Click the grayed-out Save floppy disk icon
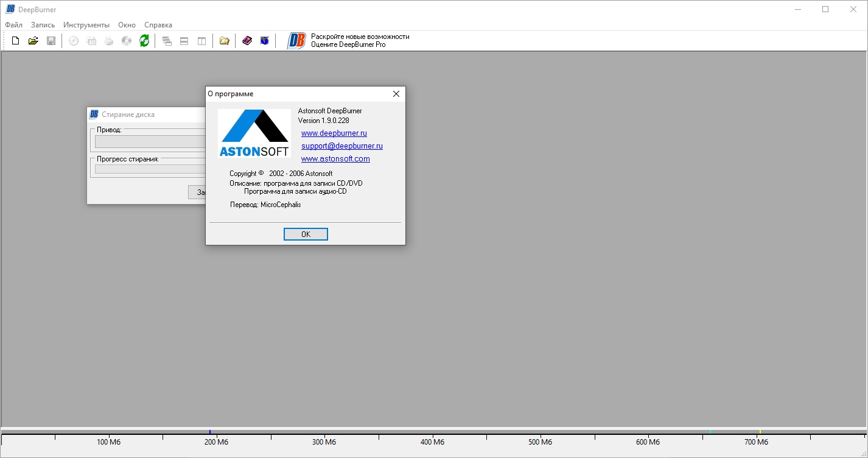 click(51, 41)
